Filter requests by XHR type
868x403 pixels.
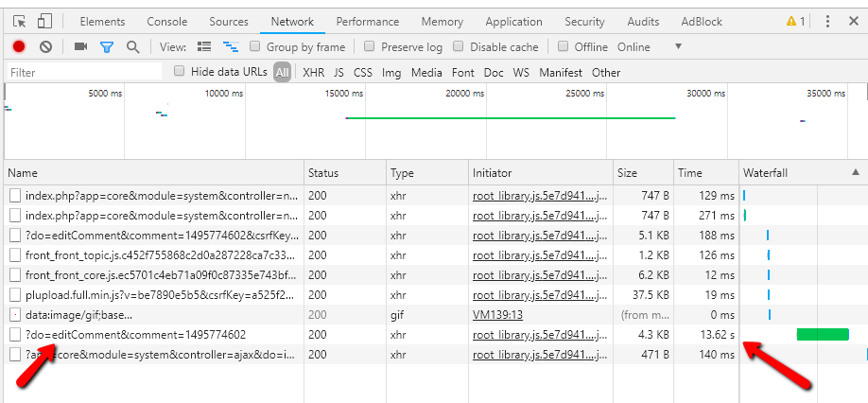313,72
